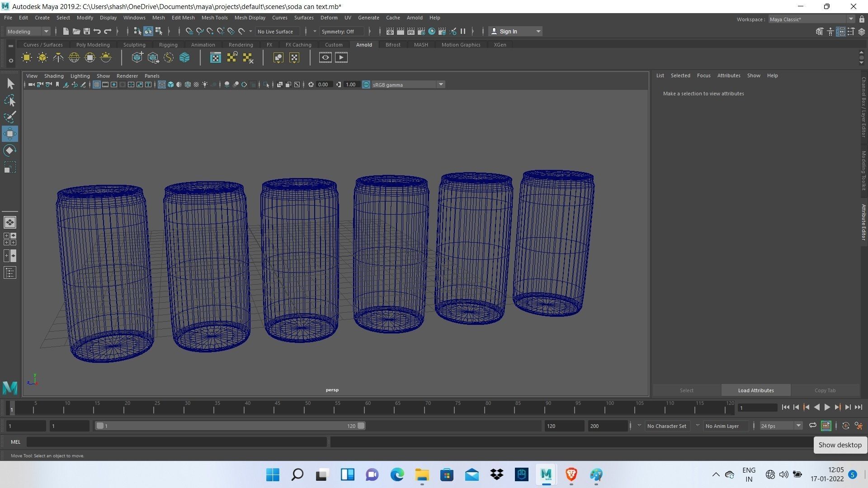Viewport: 868px width, 488px height.
Task: Open the Modeling menu set dropdown
Action: click(x=28, y=31)
